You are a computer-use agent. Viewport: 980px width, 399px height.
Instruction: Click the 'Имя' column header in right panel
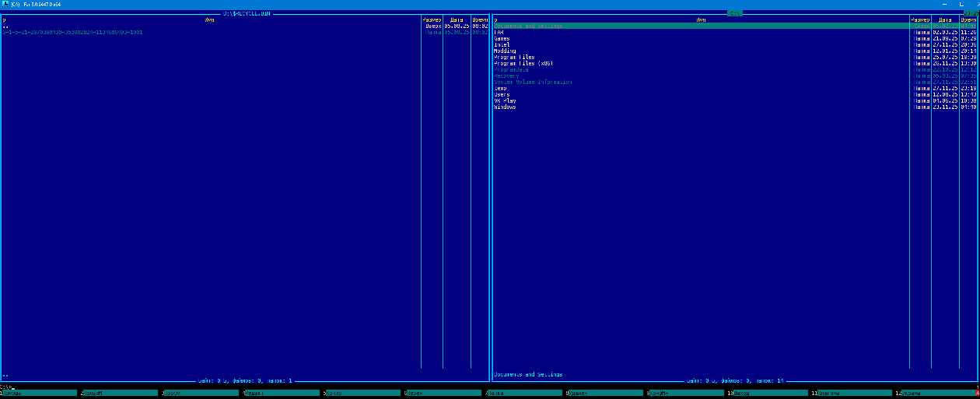tap(702, 20)
